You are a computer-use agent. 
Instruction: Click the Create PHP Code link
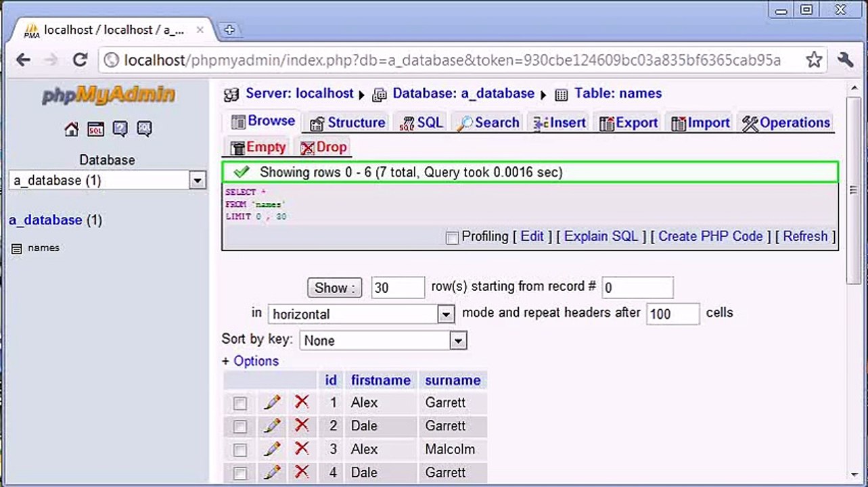pos(710,237)
